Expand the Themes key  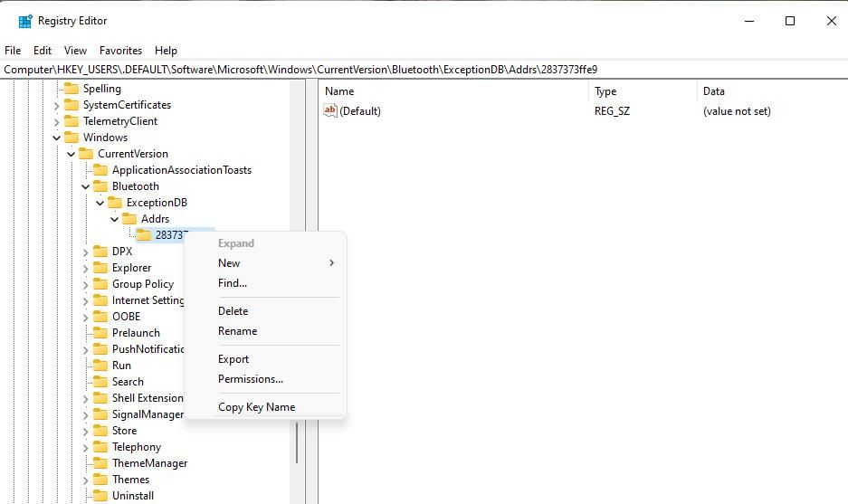(x=85, y=480)
